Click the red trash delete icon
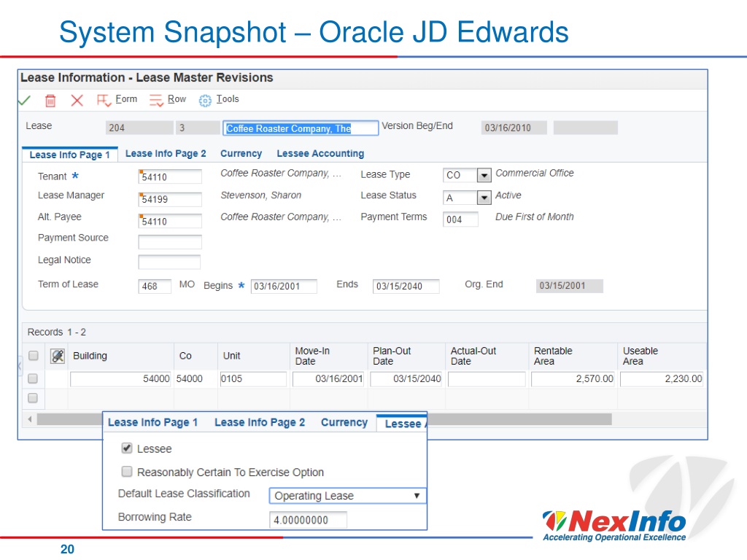The height and width of the screenshot is (560, 747). (x=50, y=101)
